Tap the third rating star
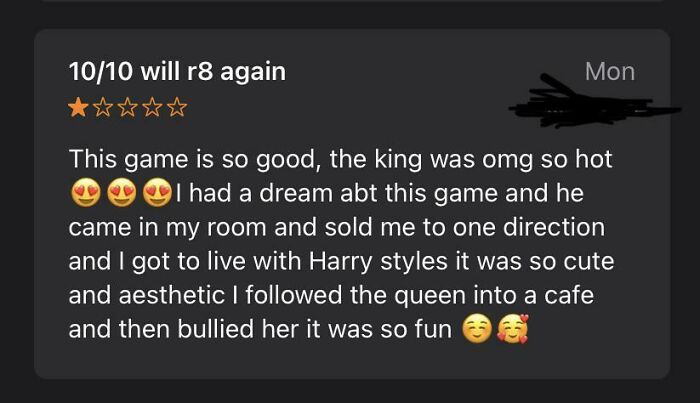700x403 pixels. tap(127, 107)
